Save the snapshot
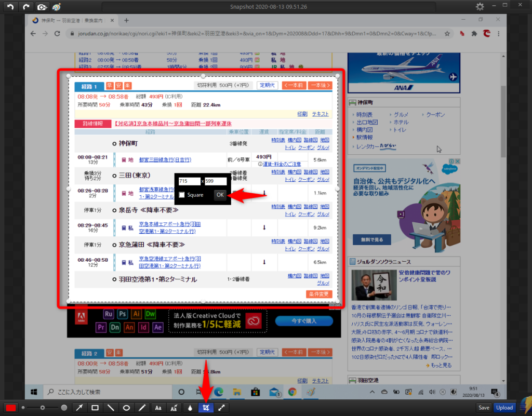The height and width of the screenshot is (416, 532). click(484, 408)
